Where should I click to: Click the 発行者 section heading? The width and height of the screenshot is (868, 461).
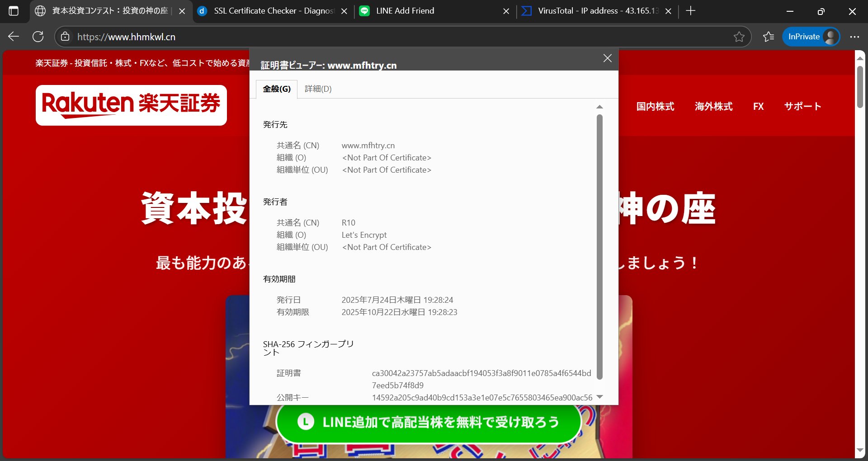275,202
